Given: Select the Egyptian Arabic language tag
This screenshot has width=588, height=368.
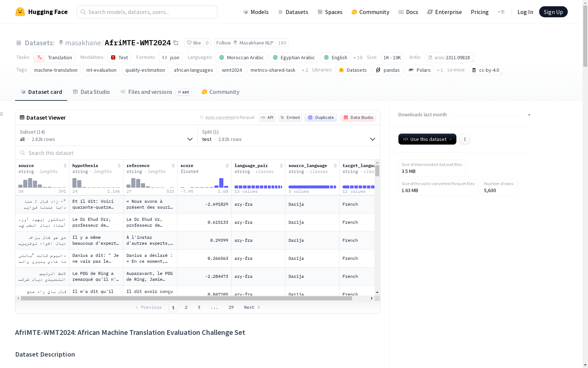Looking at the screenshot, I should (x=294, y=57).
